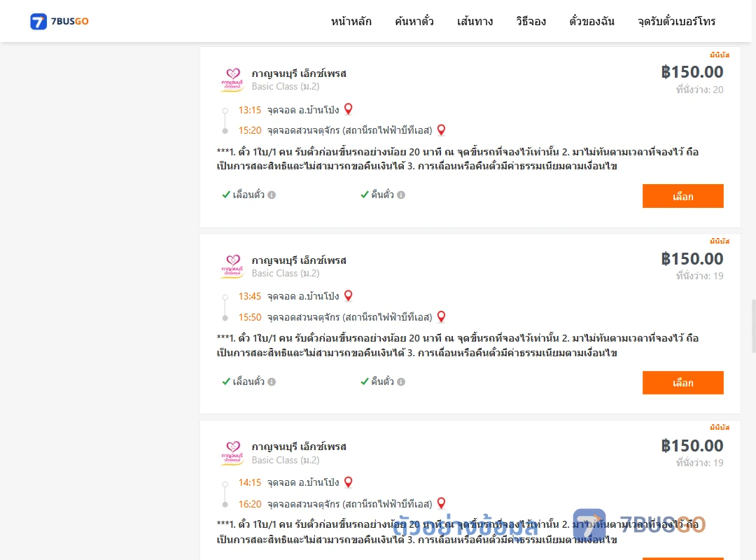Open map pin for 13:45 จุดจอด อ.บ้านโป่ง

(348, 296)
